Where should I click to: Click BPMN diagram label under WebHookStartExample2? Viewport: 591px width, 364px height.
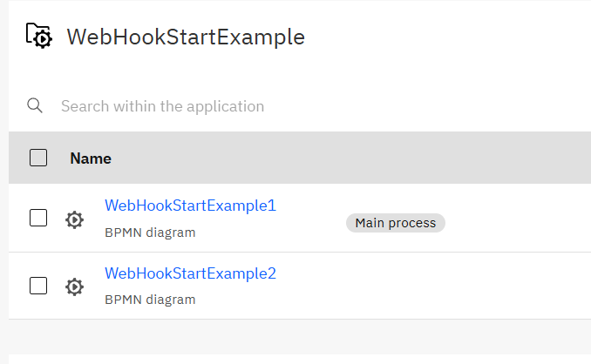coord(150,300)
